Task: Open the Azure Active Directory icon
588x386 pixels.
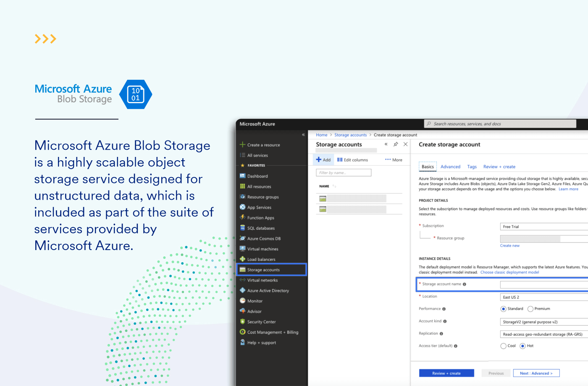Action: (x=242, y=290)
